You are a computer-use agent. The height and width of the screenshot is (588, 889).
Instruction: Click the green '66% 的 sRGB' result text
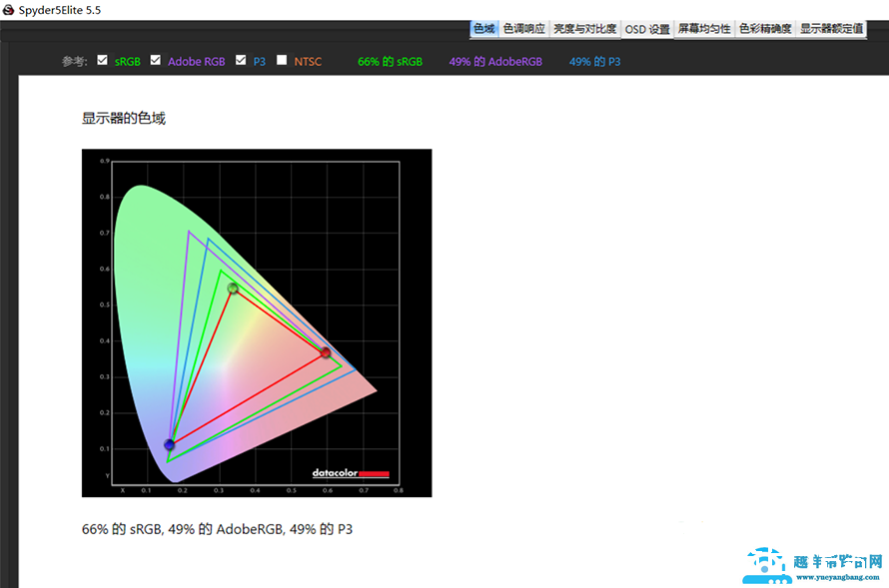[x=391, y=62]
